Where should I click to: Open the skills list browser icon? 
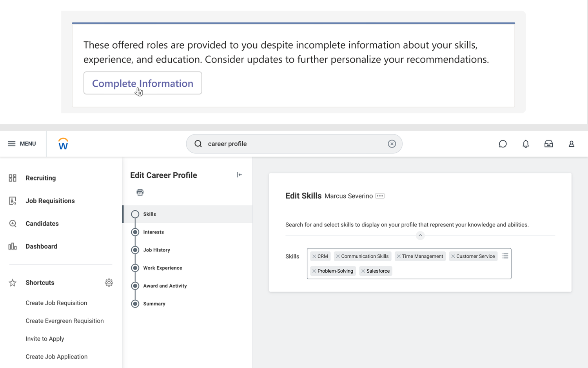click(505, 256)
